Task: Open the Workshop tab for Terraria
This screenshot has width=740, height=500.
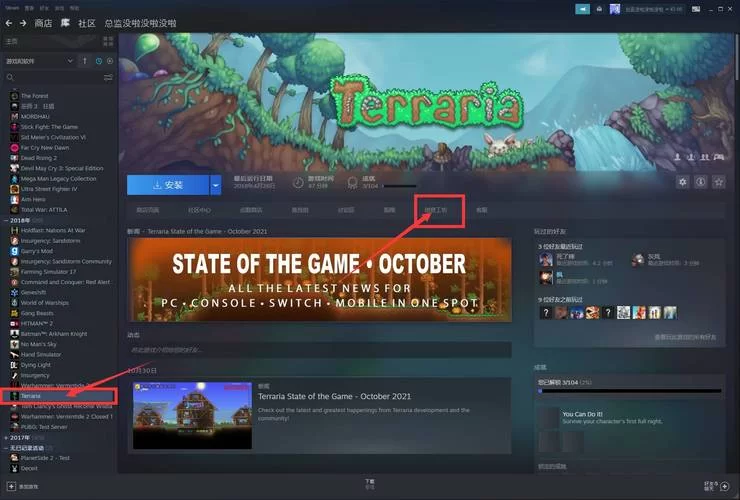Action: coord(440,211)
